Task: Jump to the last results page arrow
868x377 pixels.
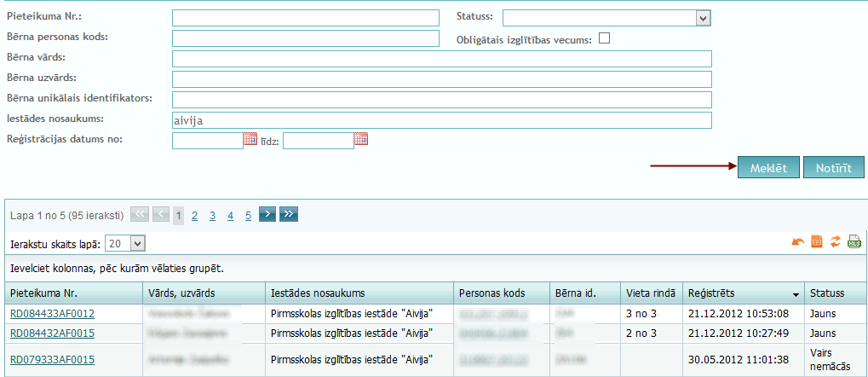Action: (289, 215)
